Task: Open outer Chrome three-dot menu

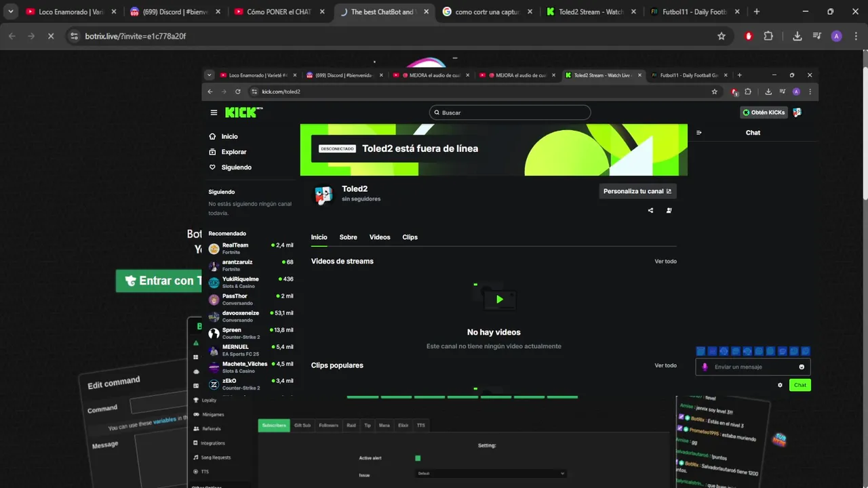Action: 855,36
